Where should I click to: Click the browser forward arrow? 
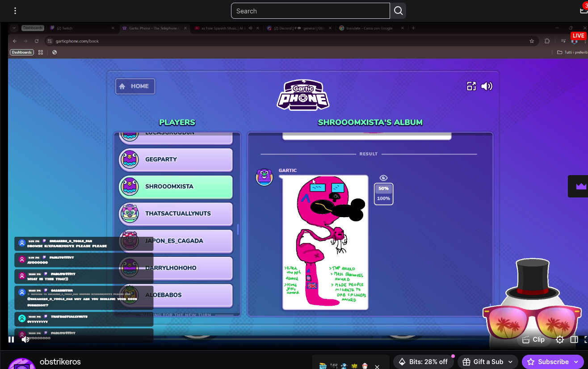coord(25,41)
